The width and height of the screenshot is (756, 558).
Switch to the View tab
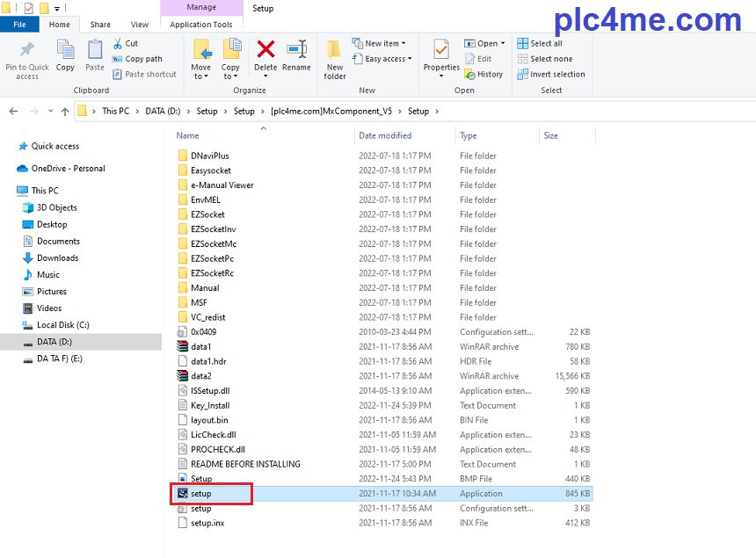[139, 25]
